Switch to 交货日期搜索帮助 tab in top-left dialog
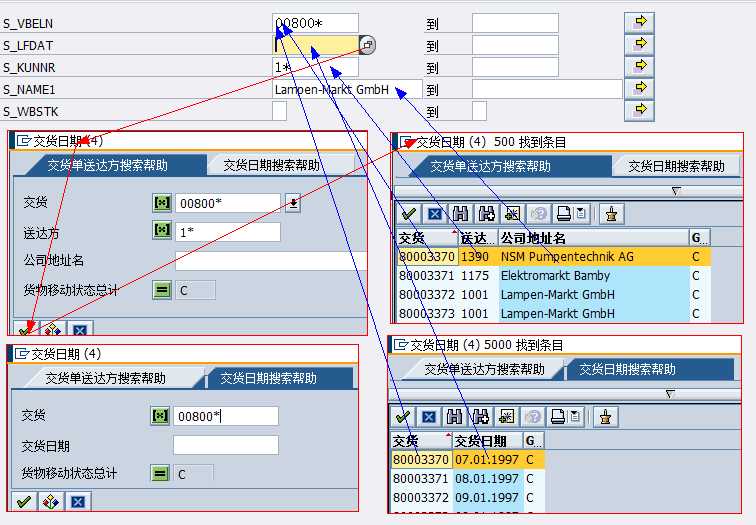 [x=271, y=165]
